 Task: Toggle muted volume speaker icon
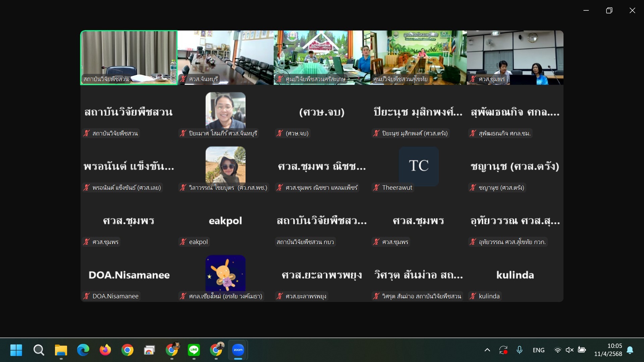tap(569, 350)
